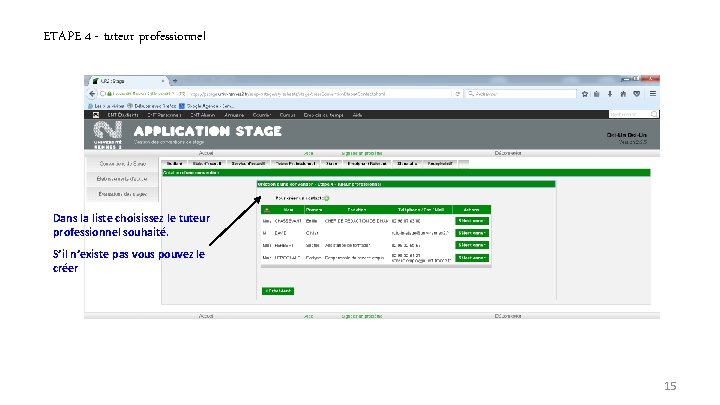The height and width of the screenshot is (405, 720).
Task: Click the Firefox 'Rechercher' search field
Action: coord(520,94)
